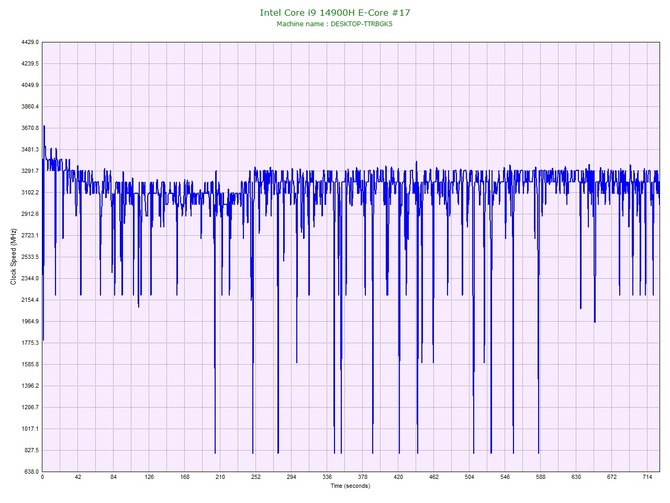
Task: Click the 336 tick on the time axis
Action: (327, 477)
